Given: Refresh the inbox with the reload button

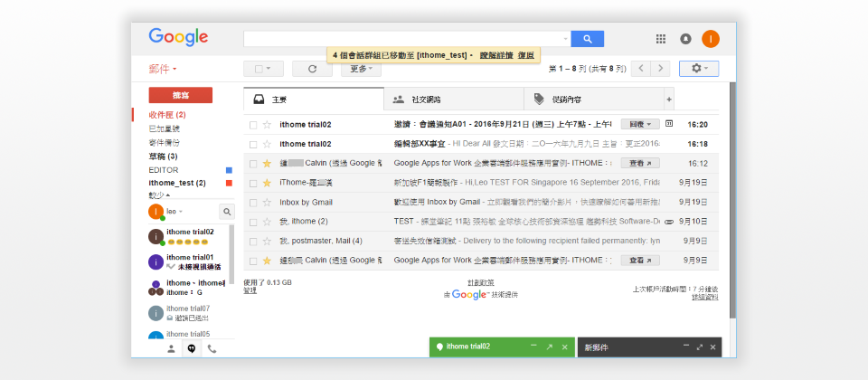Looking at the screenshot, I should click(x=312, y=69).
